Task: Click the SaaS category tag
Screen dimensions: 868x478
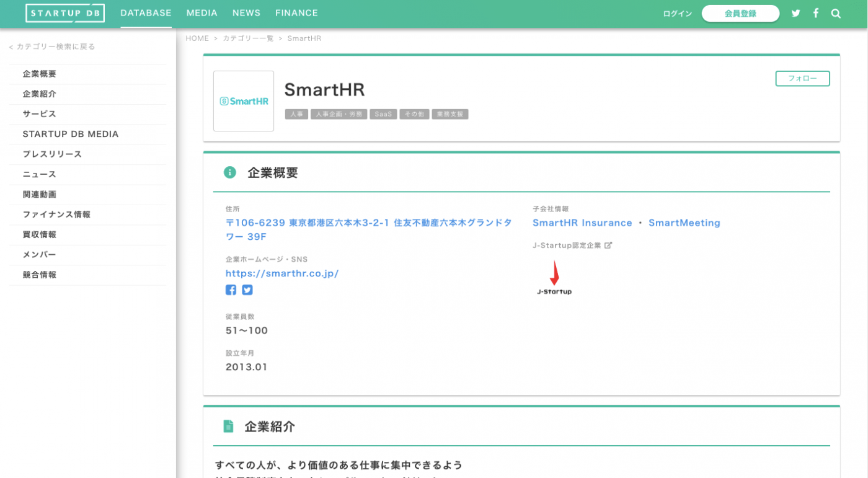Action: [383, 115]
